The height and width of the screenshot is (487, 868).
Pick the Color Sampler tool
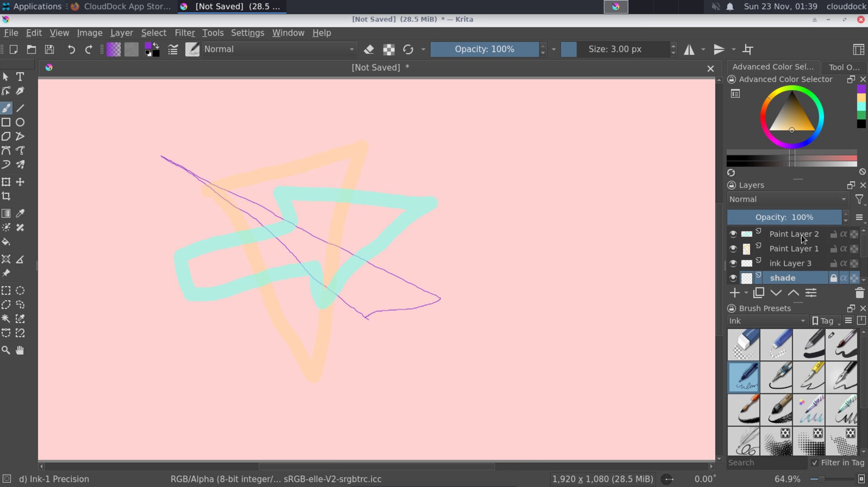(20, 213)
